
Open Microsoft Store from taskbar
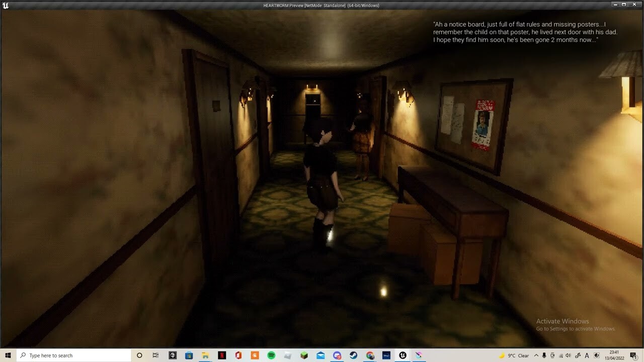189,355
